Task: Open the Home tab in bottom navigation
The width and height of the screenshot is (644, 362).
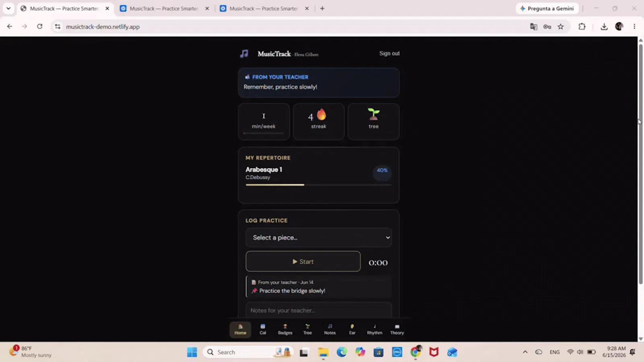Action: tap(240, 329)
